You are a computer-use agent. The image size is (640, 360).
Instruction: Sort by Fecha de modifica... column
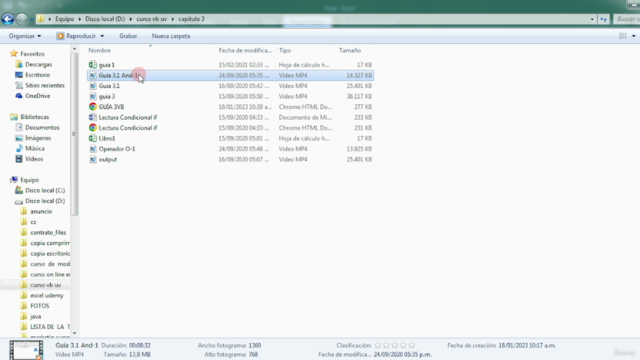pos(245,50)
